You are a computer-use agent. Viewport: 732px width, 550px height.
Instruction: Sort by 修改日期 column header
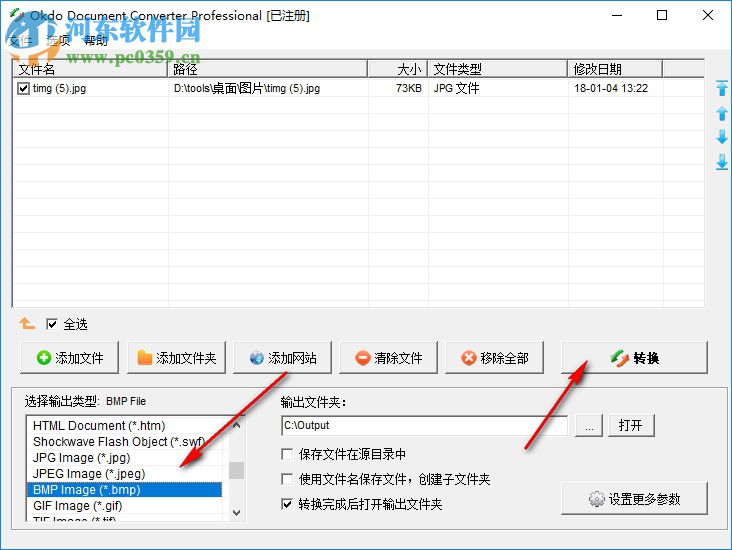tap(615, 69)
